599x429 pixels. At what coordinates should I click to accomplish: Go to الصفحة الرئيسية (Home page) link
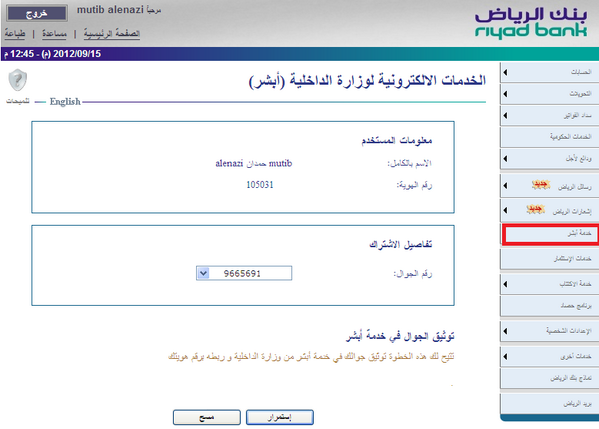pos(112,34)
